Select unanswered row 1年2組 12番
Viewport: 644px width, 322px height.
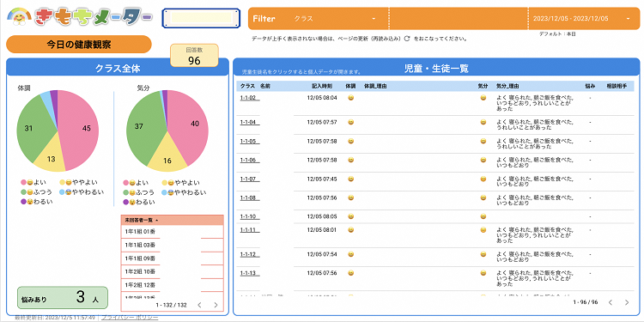(172, 284)
